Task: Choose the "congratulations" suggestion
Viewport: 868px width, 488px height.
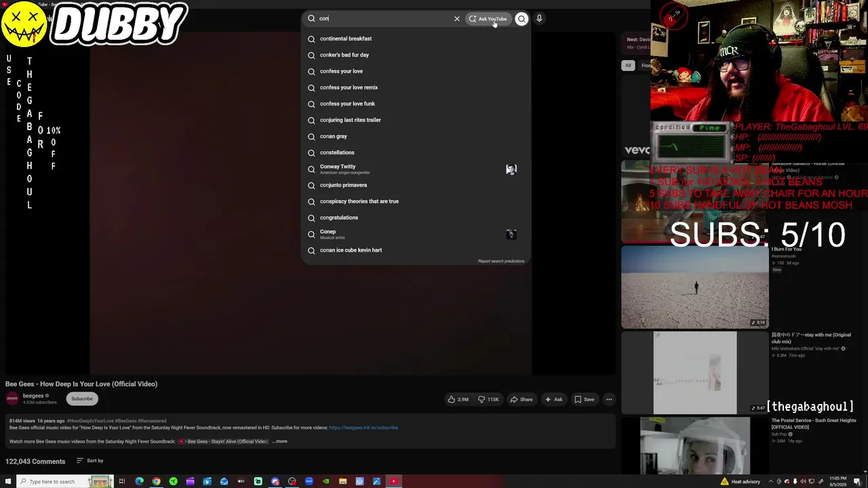Action: point(416,218)
